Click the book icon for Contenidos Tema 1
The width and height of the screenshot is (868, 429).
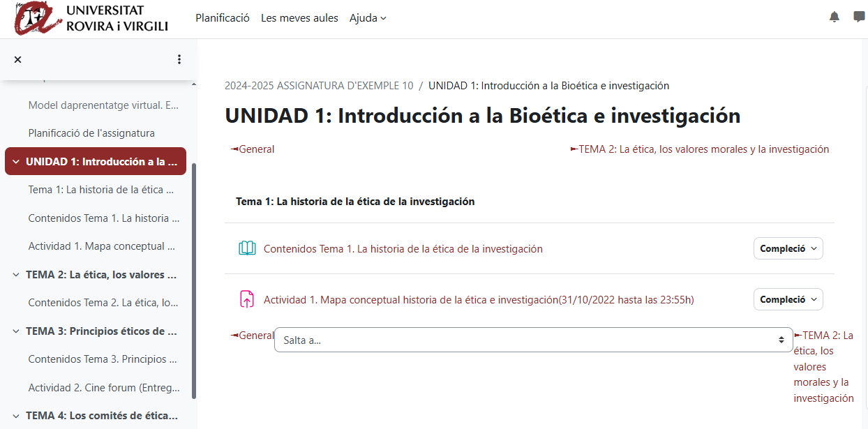[247, 248]
